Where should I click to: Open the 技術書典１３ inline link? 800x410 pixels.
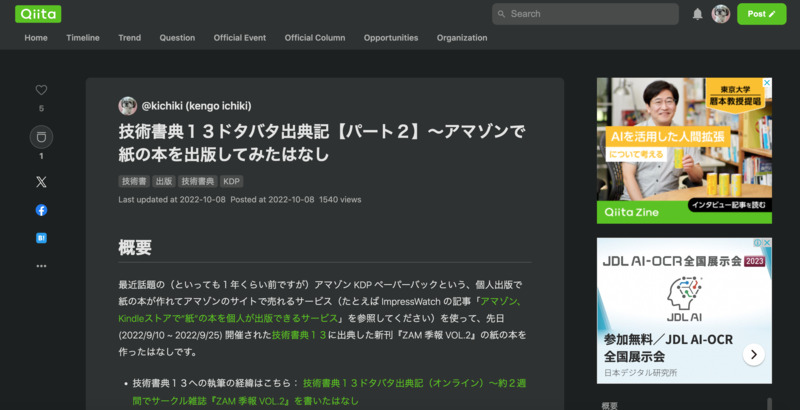coord(299,335)
